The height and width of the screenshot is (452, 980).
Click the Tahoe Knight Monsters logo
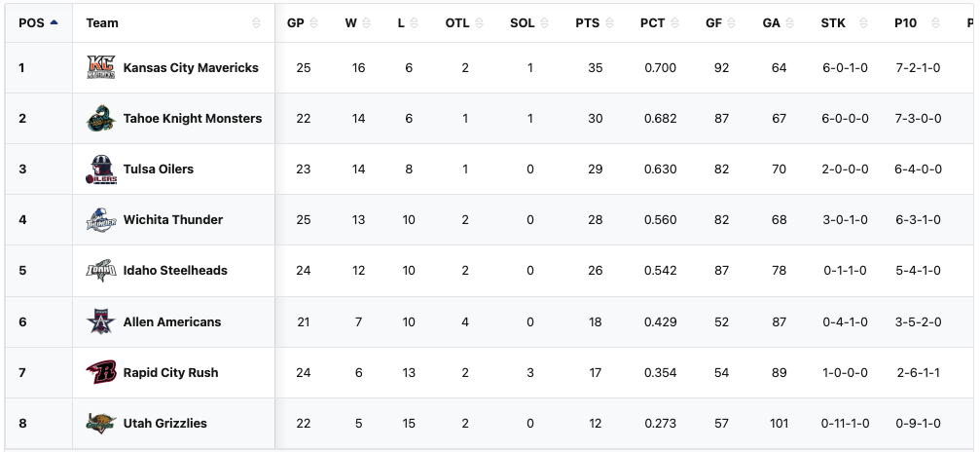click(100, 119)
